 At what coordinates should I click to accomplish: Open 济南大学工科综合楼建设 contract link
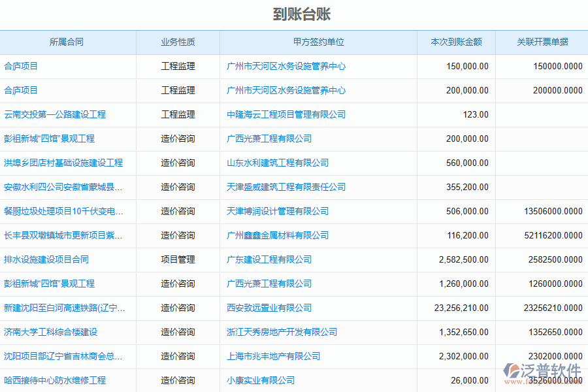(x=50, y=332)
